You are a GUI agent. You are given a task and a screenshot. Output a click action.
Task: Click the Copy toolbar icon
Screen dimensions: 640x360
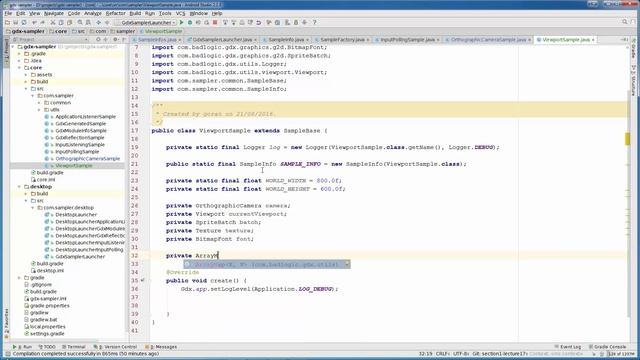tap(61, 22)
